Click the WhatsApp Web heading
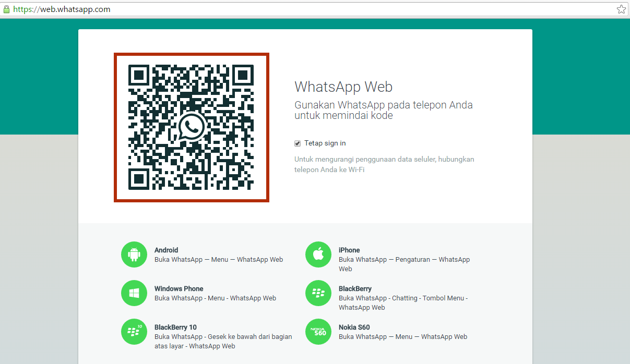Image resolution: width=630 pixels, height=364 pixels. tap(343, 87)
